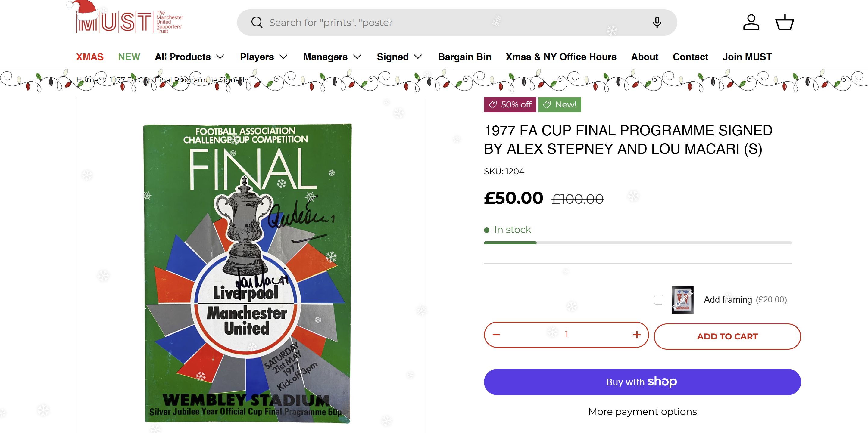The image size is (868, 433).
Task: Expand the Signed dropdown menu
Action: 399,57
